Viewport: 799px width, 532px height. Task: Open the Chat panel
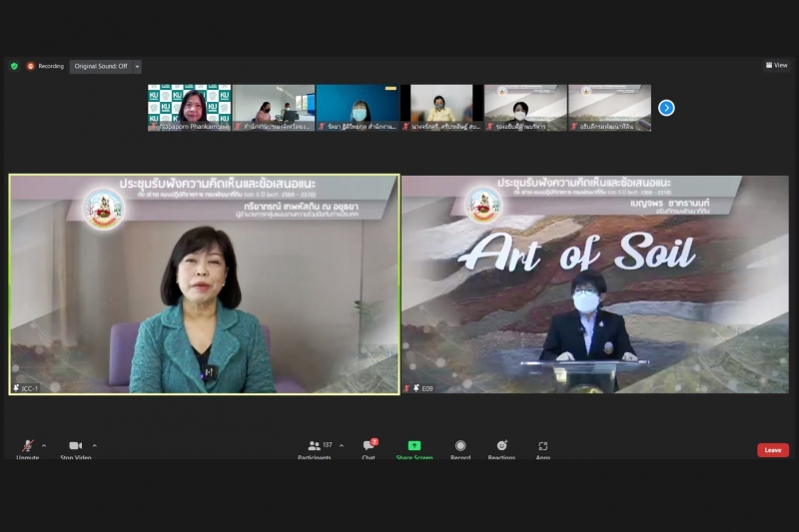coord(369,447)
